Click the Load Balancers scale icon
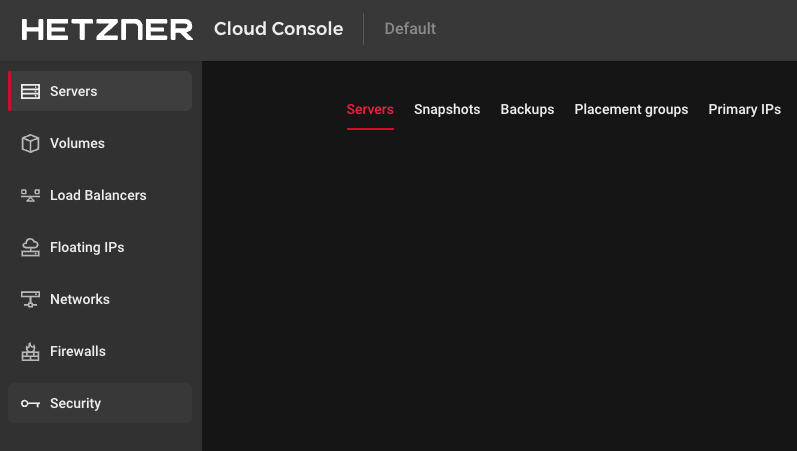 (30, 195)
